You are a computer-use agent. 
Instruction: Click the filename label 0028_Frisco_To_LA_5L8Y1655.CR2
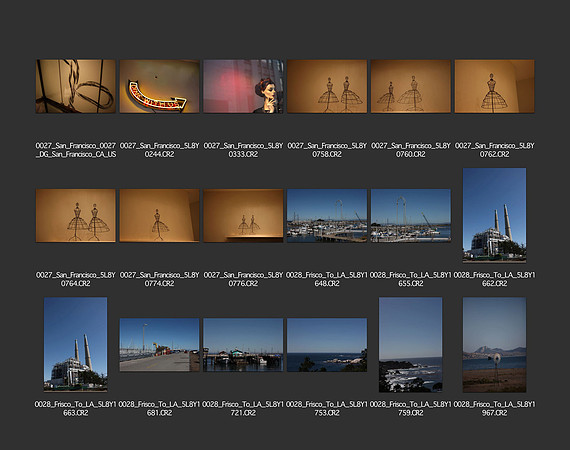pos(411,279)
